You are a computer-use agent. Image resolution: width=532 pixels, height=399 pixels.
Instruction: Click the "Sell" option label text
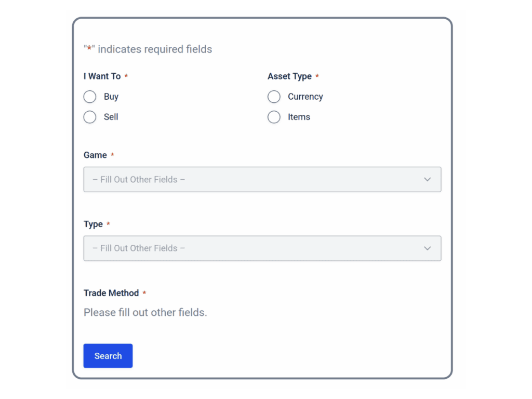(x=111, y=117)
